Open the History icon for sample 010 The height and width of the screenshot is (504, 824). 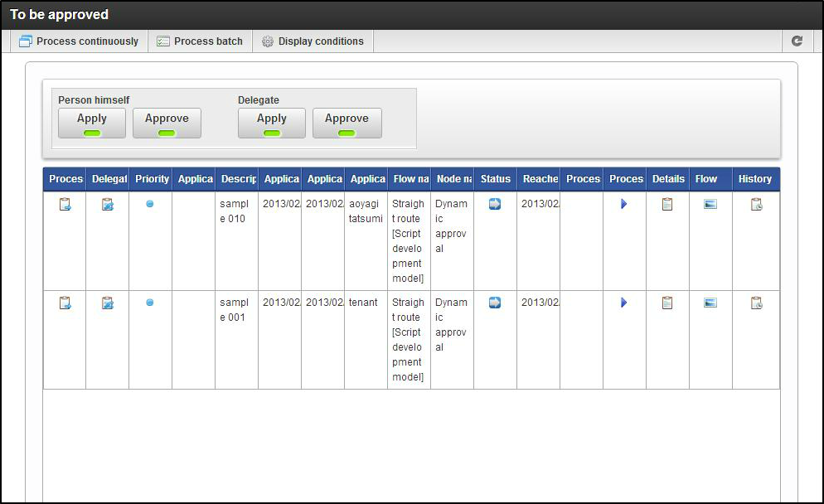[755, 204]
